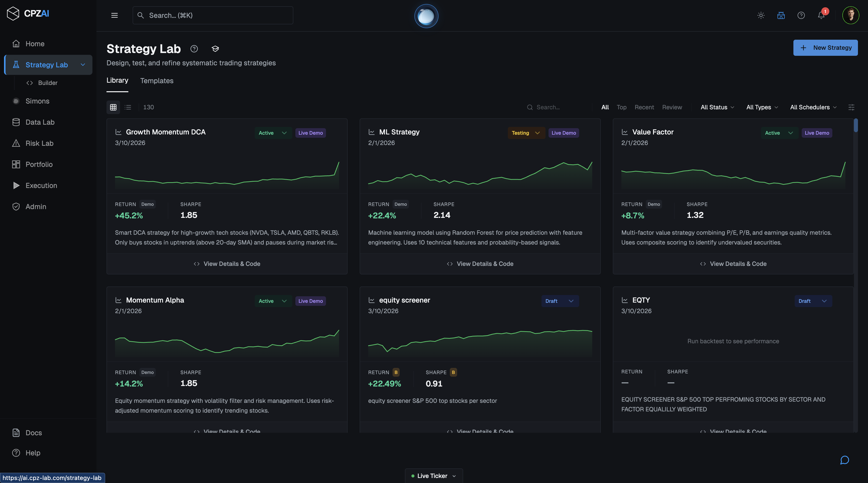Click the Strategy Lab help question icon
The height and width of the screenshot is (483, 868).
point(194,49)
